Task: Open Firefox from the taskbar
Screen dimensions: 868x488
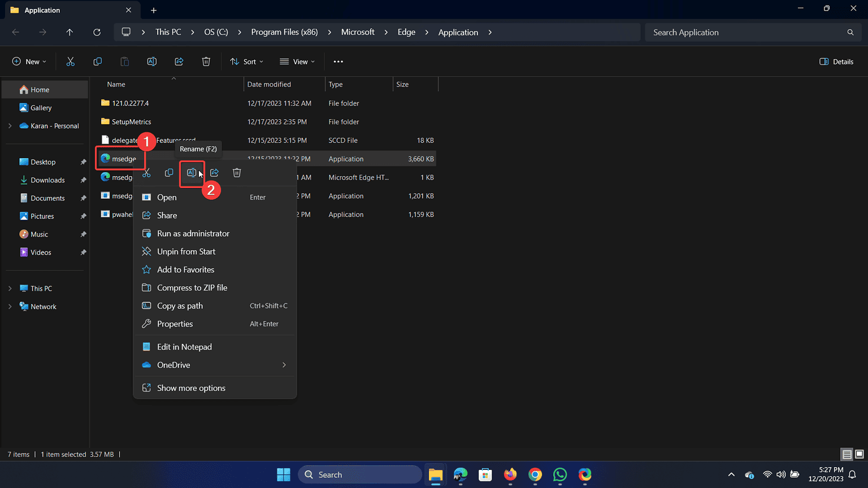Action: [510, 474]
